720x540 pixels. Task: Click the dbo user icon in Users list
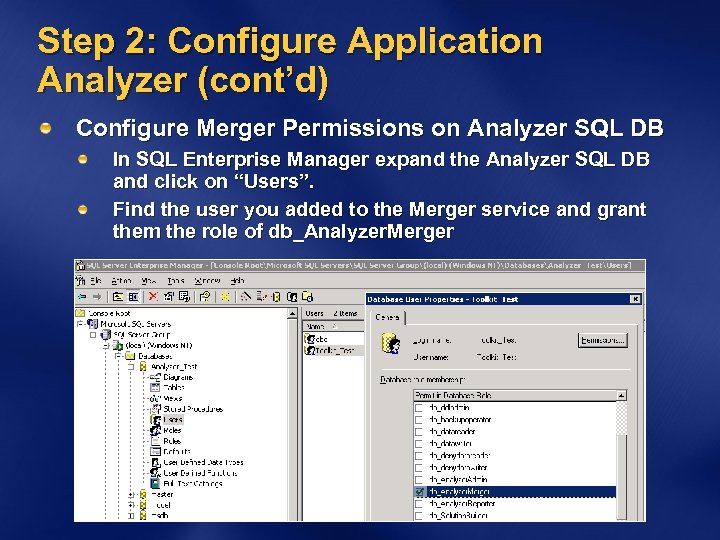[309, 339]
